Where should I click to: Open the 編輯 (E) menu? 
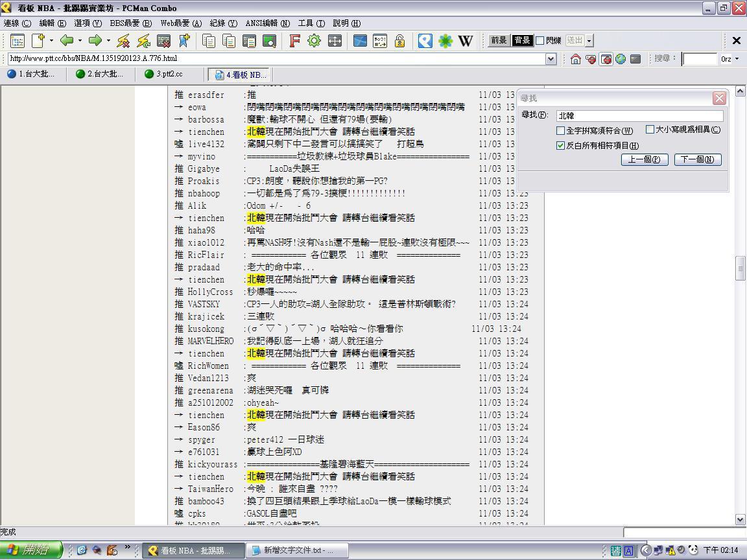pyautogui.click(x=53, y=23)
